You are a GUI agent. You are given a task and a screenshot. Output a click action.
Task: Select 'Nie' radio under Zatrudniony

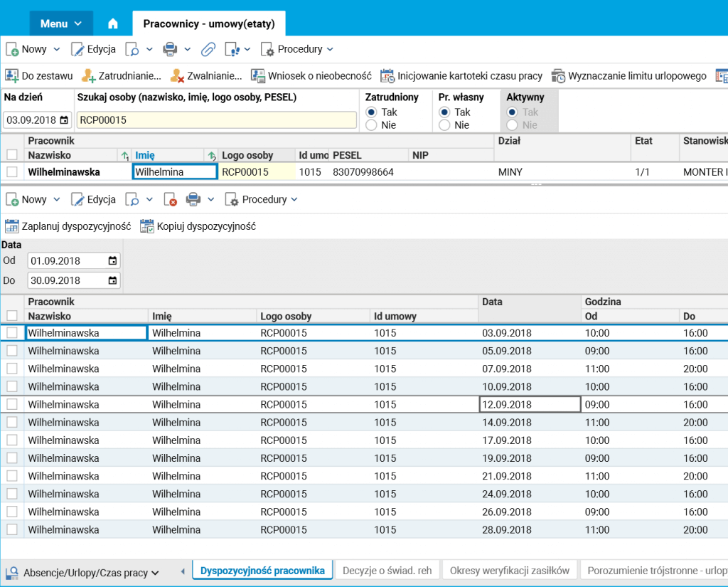pos(371,125)
